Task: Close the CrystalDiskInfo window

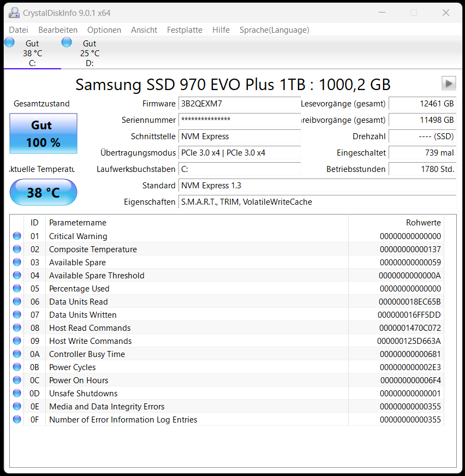Action: pyautogui.click(x=445, y=13)
